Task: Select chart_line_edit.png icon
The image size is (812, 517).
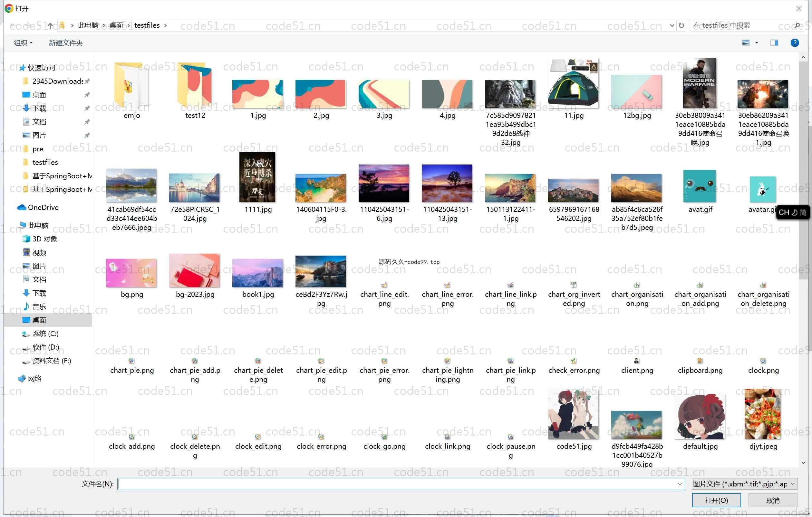Action: point(384,285)
